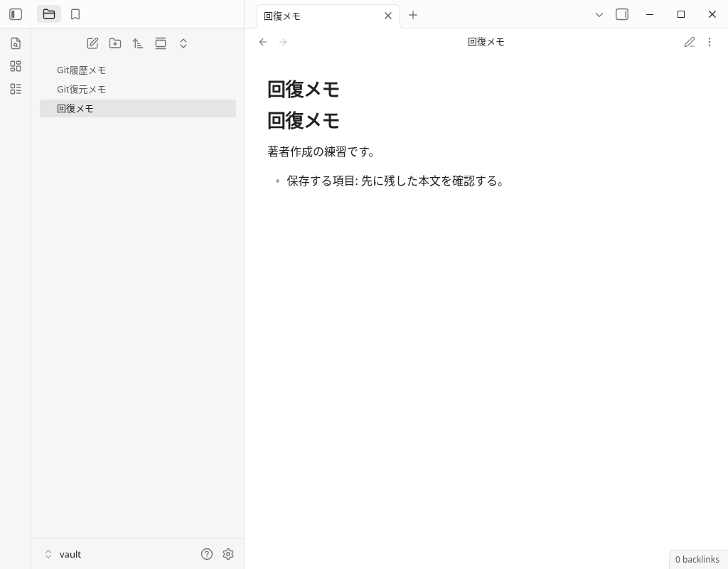The width and height of the screenshot is (728, 569).
Task: Open the Files explorer tab icon
Action: click(x=49, y=14)
